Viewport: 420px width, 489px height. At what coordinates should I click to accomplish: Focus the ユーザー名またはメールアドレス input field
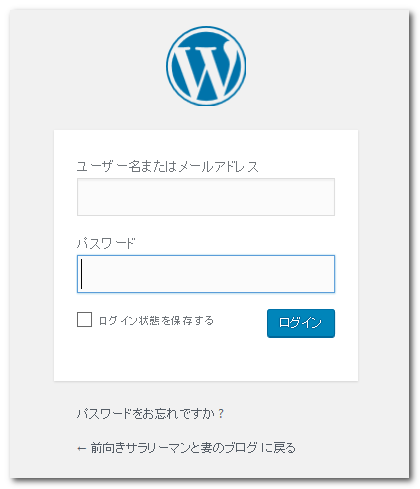(x=206, y=197)
